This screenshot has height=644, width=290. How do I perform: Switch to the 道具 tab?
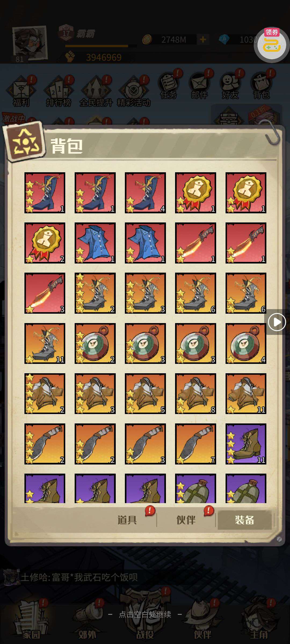(127, 520)
